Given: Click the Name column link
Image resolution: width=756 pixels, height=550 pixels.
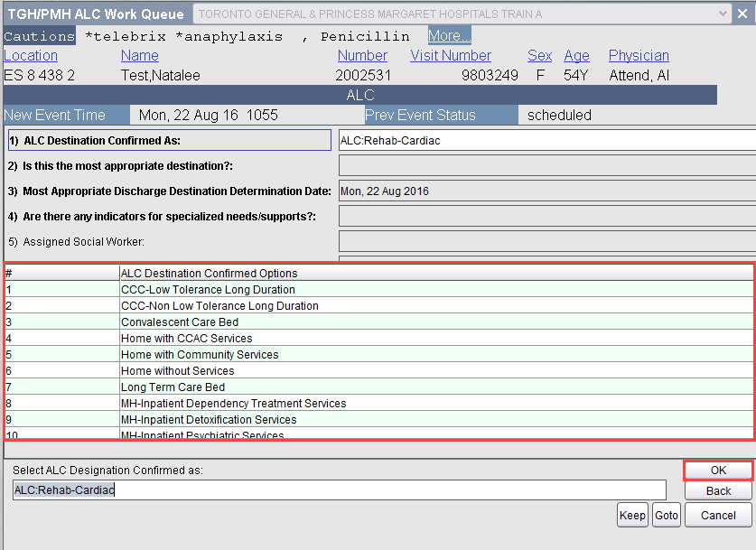Looking at the screenshot, I should tap(140, 55).
